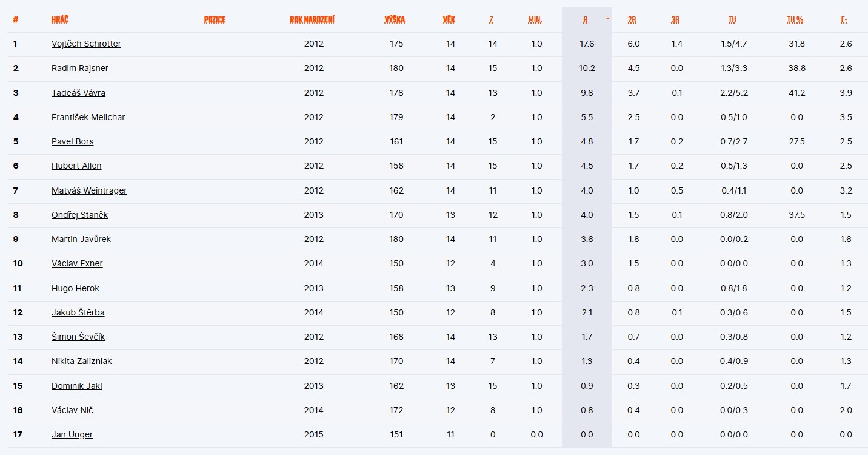The image size is (868, 455).
Task: Sort players by VÝŠKA header
Action: click(395, 20)
